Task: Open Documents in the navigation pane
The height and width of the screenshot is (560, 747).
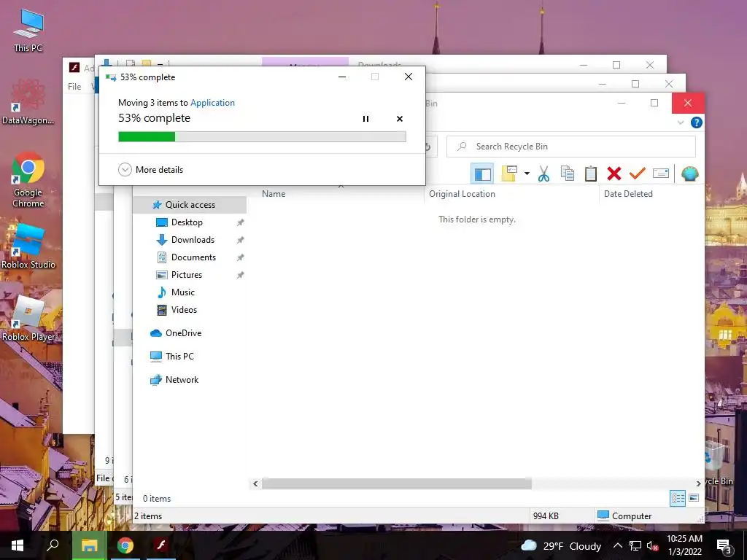Action: (193, 257)
